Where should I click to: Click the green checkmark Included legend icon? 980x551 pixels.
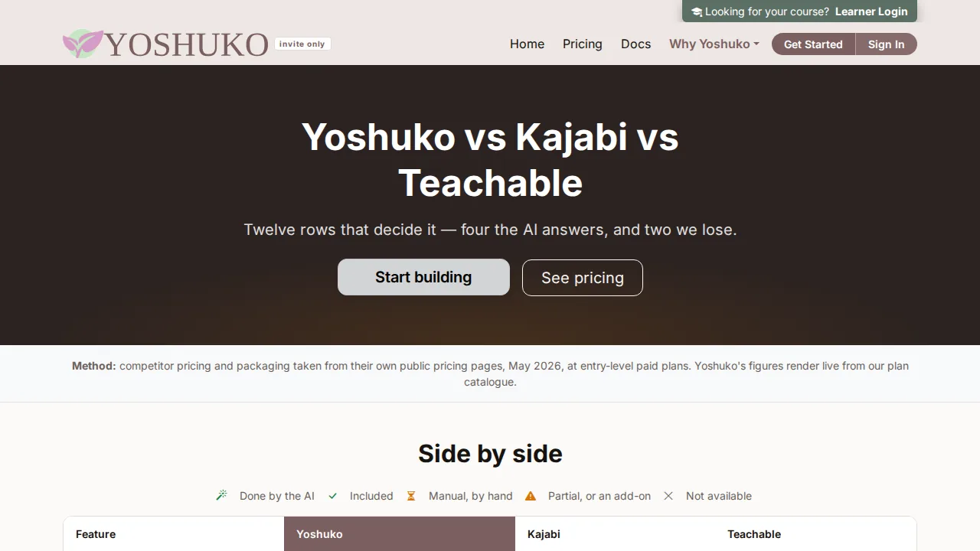click(x=333, y=496)
